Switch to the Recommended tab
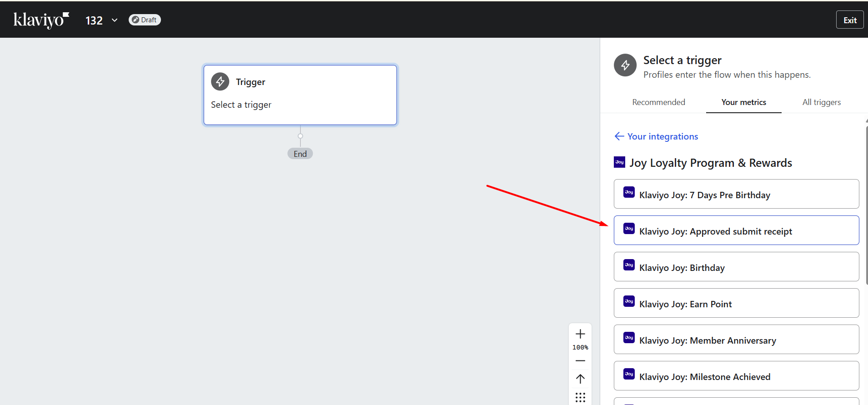868x405 pixels. (658, 102)
